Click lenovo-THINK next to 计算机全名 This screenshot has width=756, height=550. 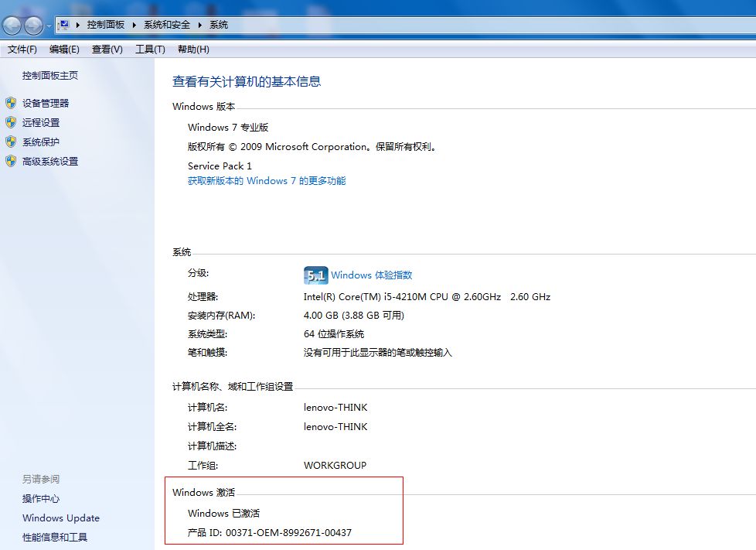335,426
